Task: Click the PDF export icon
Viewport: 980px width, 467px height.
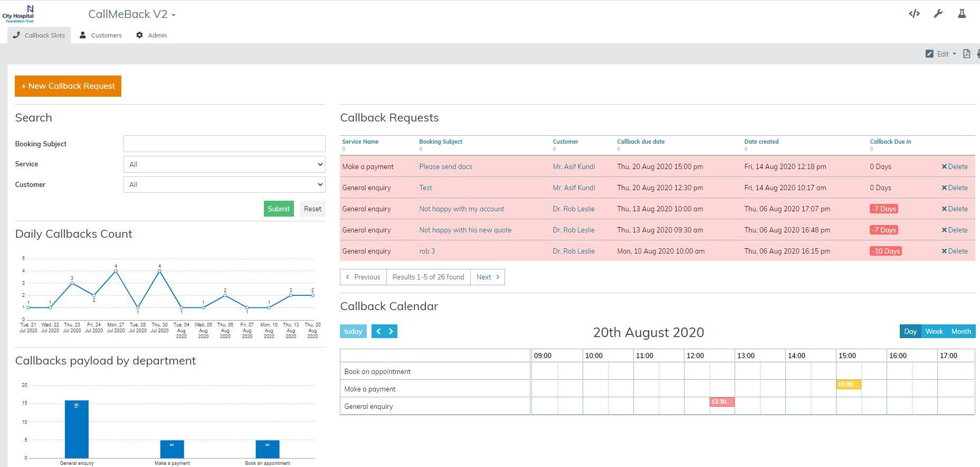Action: click(966, 54)
